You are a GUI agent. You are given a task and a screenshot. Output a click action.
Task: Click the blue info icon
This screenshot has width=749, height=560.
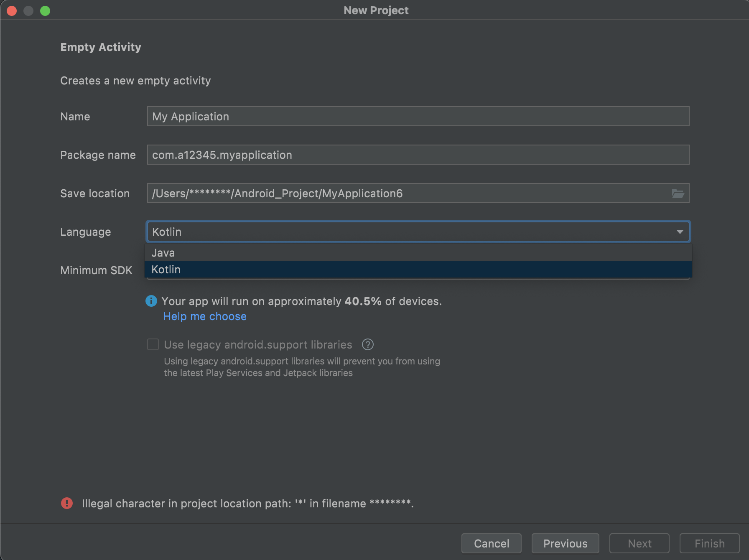point(151,301)
